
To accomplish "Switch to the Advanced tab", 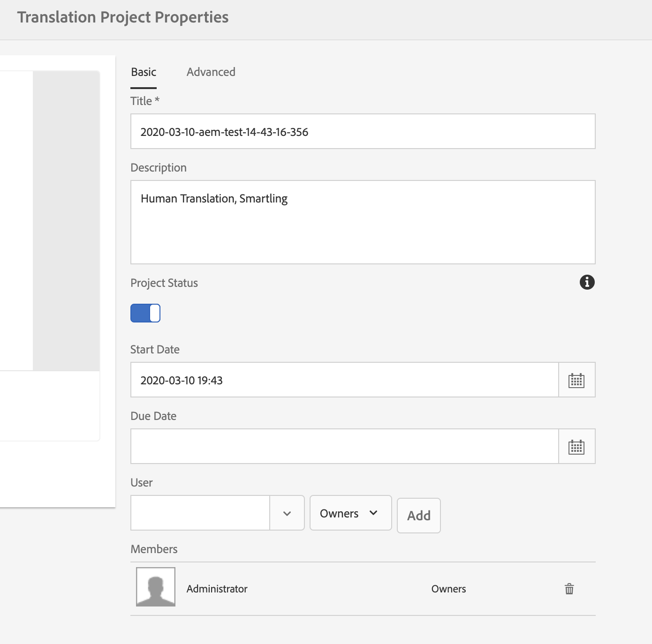I will (211, 72).
